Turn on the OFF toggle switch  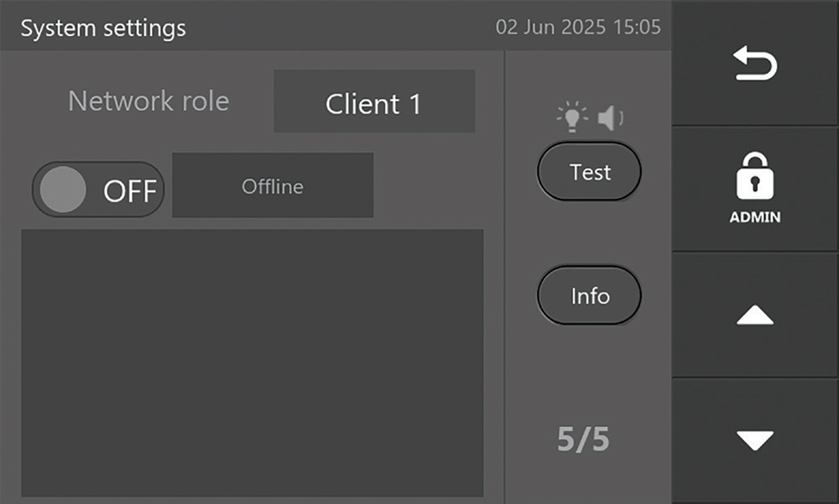click(98, 190)
